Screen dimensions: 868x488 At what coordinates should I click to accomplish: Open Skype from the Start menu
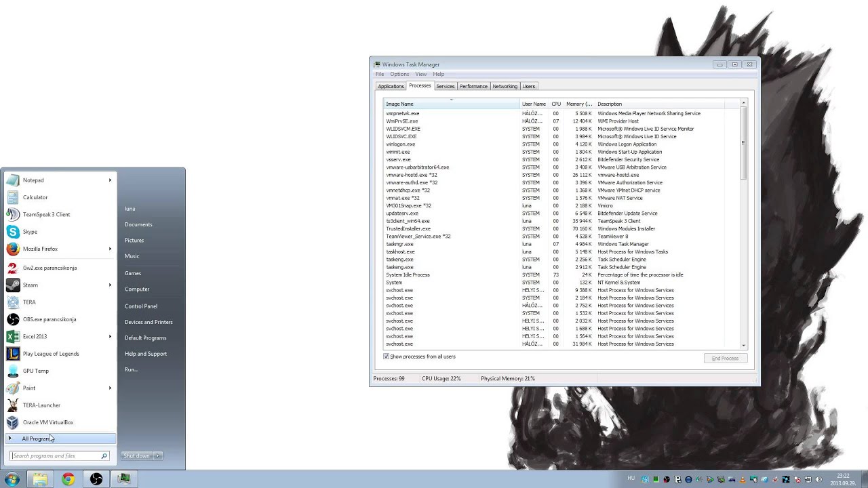pos(29,231)
